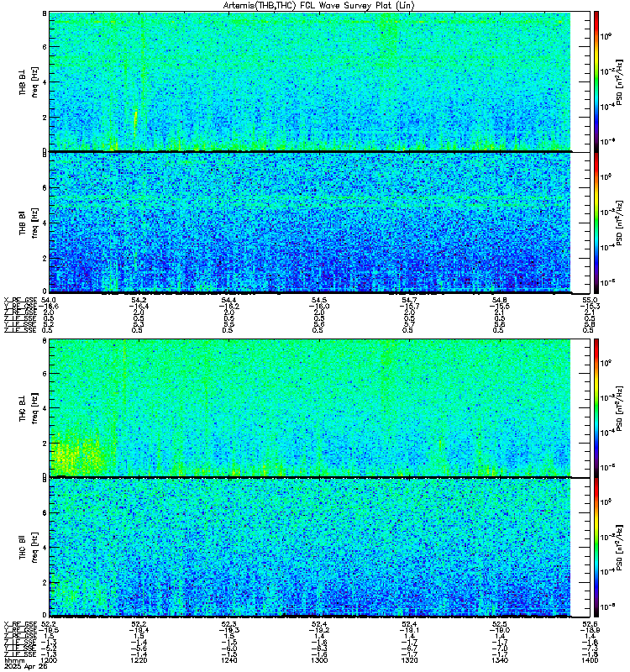
Task: Click the THC Y_RE_GSE value -18.9
Action: click(x=590, y=631)
